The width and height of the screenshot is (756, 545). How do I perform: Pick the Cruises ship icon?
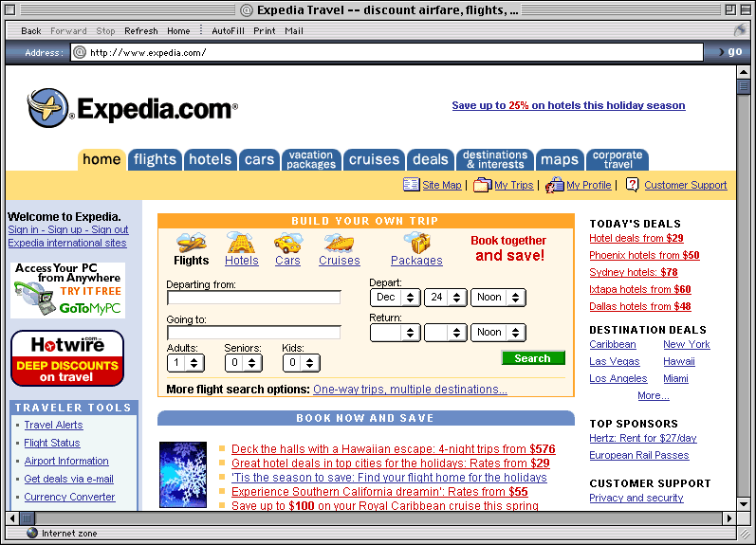(339, 243)
